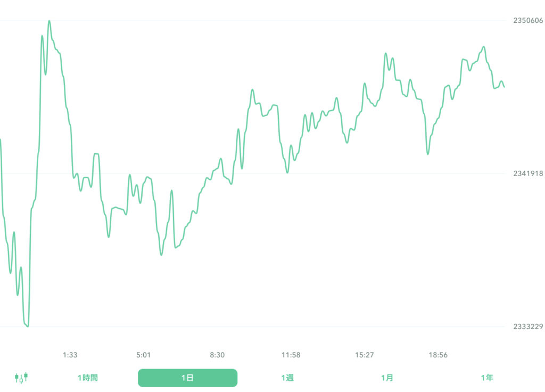545x392 pixels.
Task: Click the top price label 2350606
Action: tap(528, 21)
